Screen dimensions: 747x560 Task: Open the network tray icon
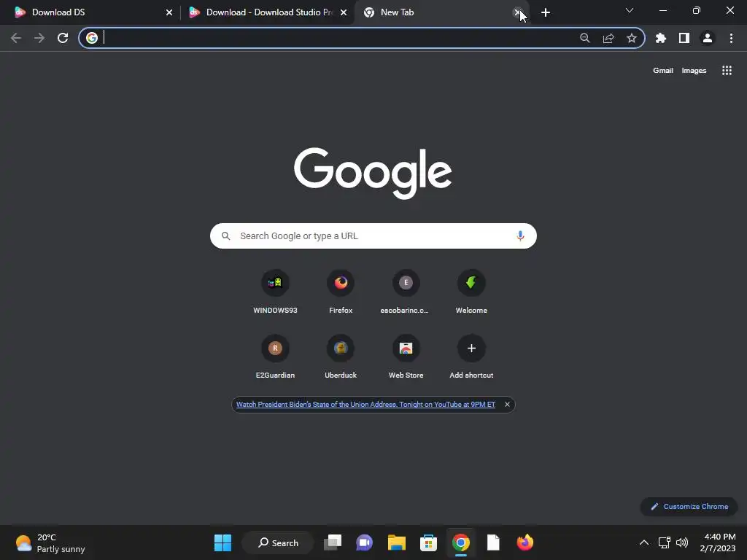[664, 542]
